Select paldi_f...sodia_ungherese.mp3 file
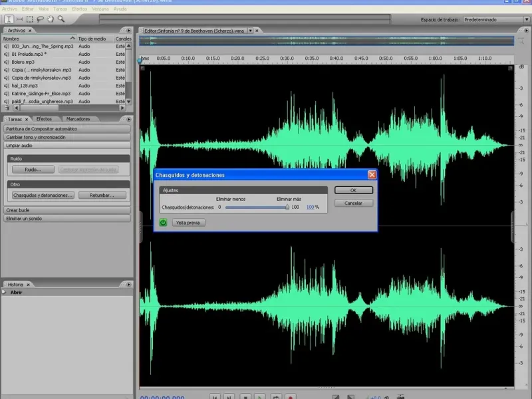532x399 pixels. pyautogui.click(x=42, y=101)
